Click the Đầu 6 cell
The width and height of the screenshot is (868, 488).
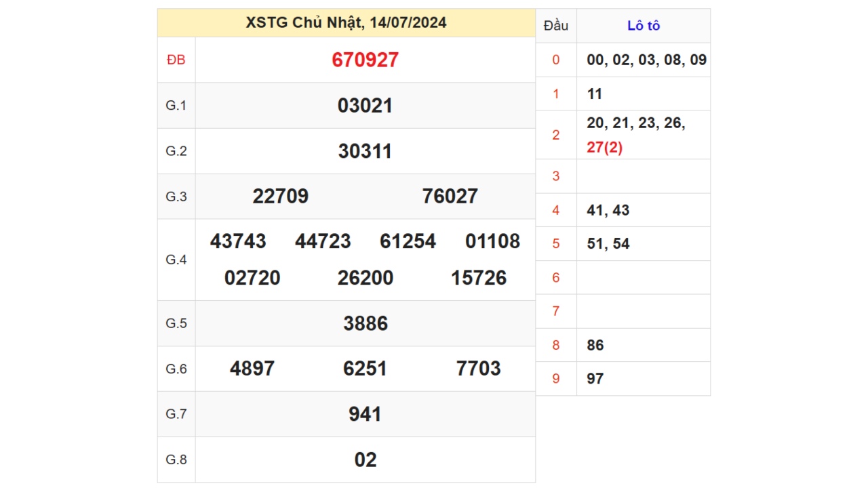[x=556, y=277]
